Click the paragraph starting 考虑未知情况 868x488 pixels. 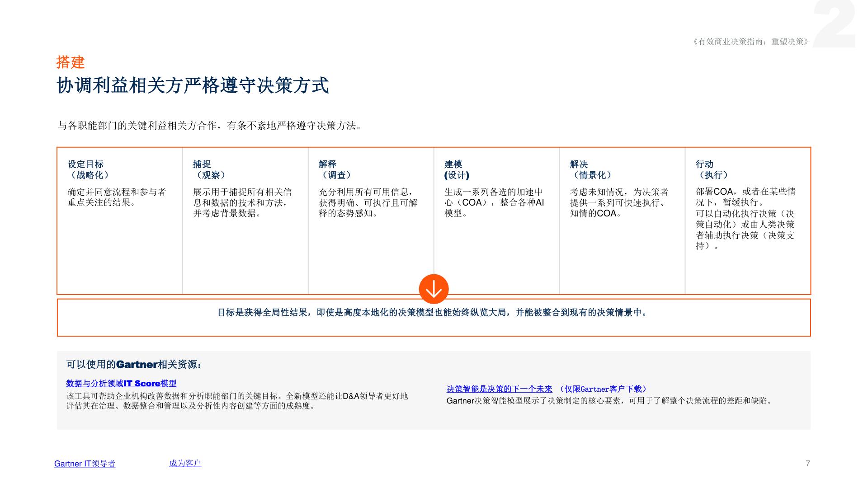click(619, 202)
